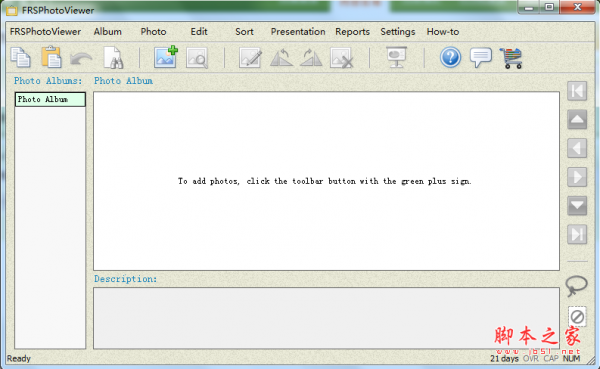Viewport: 600px width, 369px height.
Task: Open the Edit menu
Action: [x=199, y=32]
